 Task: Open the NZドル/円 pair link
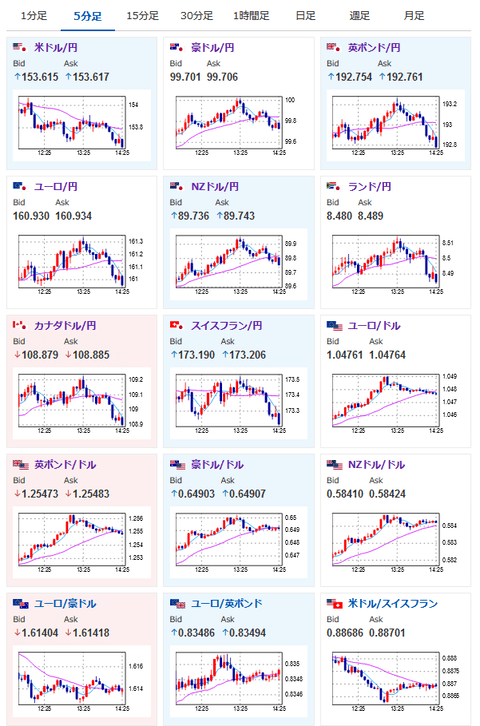tap(215, 187)
